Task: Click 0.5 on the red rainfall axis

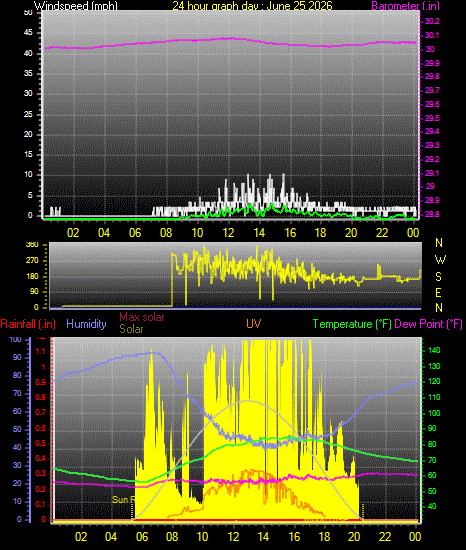Action: (41, 443)
